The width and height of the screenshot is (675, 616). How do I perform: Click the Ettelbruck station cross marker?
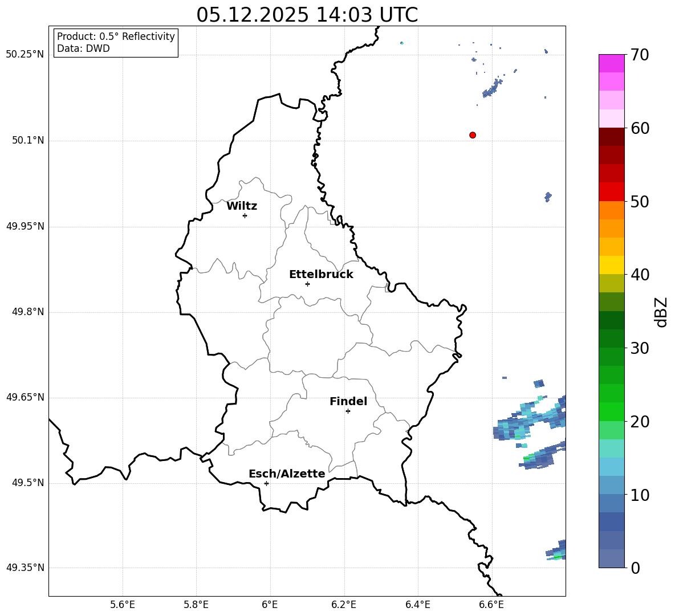pos(307,284)
